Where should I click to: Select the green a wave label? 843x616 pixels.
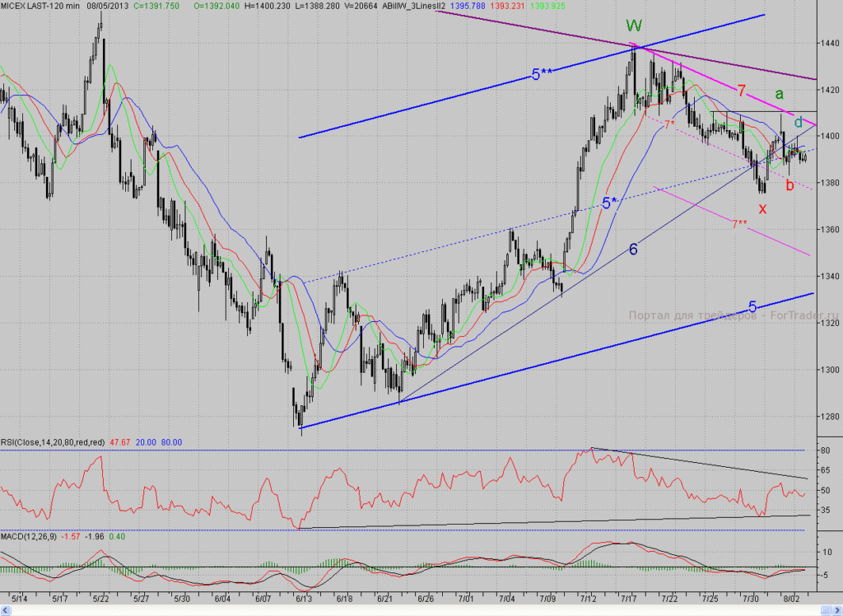779,94
